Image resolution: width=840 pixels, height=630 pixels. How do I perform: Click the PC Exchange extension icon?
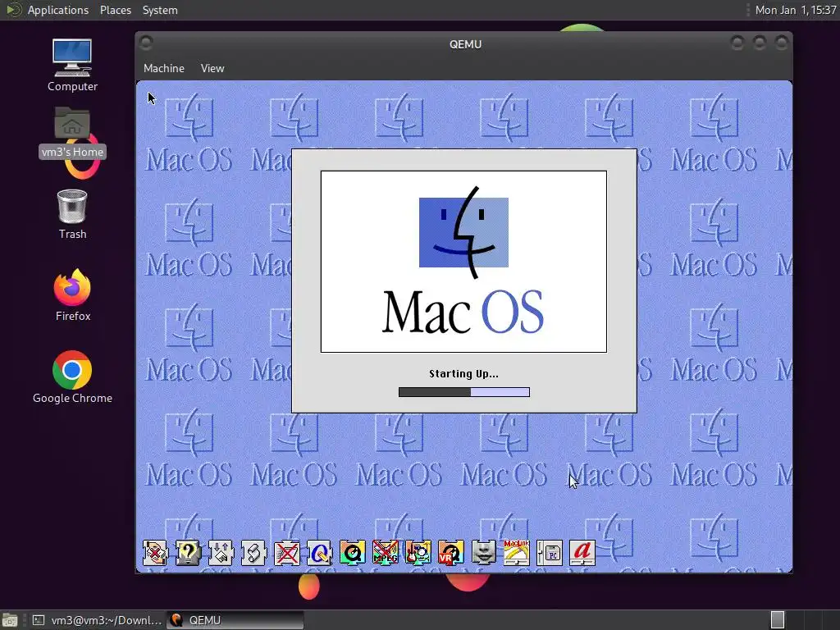click(x=550, y=552)
